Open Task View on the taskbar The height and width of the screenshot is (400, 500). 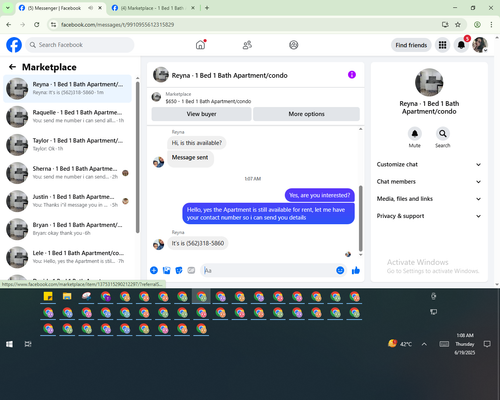[x=28, y=344]
